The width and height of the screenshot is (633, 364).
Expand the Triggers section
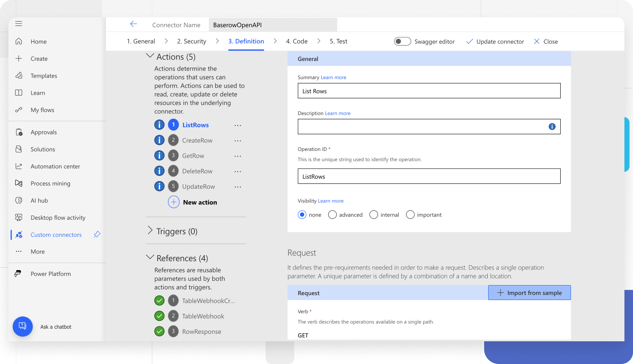pyautogui.click(x=150, y=230)
